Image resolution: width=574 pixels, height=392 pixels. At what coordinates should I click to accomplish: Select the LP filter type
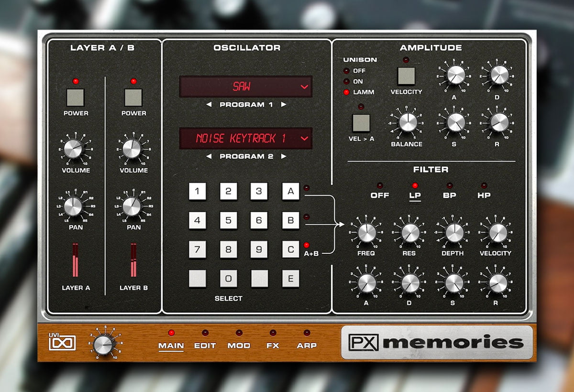(415, 195)
